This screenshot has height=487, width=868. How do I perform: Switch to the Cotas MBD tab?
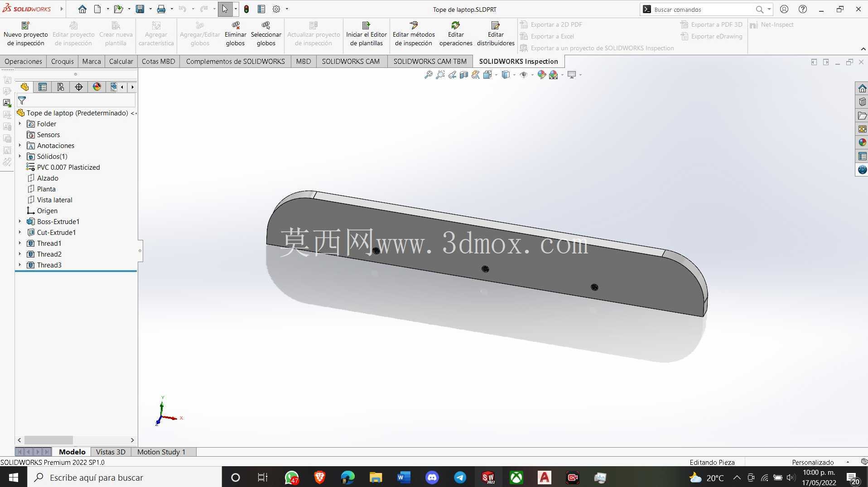(x=158, y=61)
